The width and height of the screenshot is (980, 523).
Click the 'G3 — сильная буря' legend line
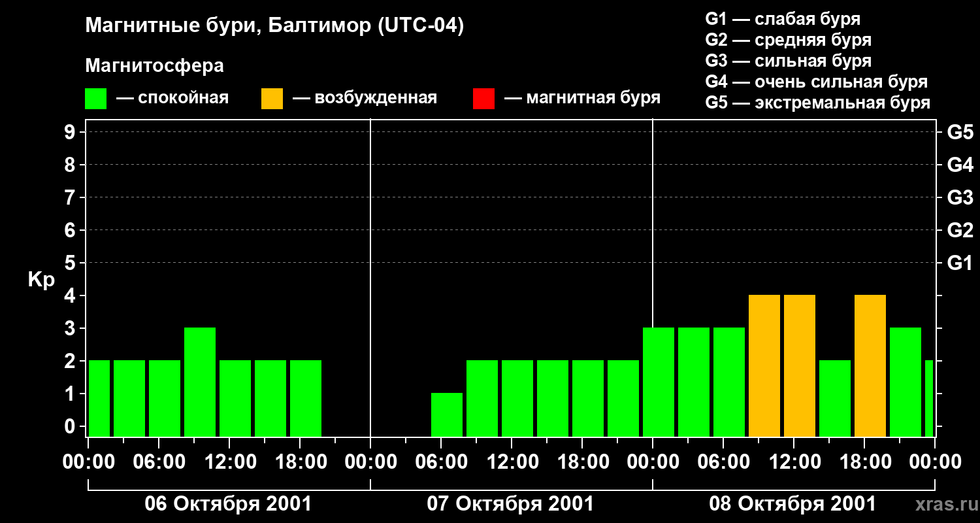click(788, 61)
